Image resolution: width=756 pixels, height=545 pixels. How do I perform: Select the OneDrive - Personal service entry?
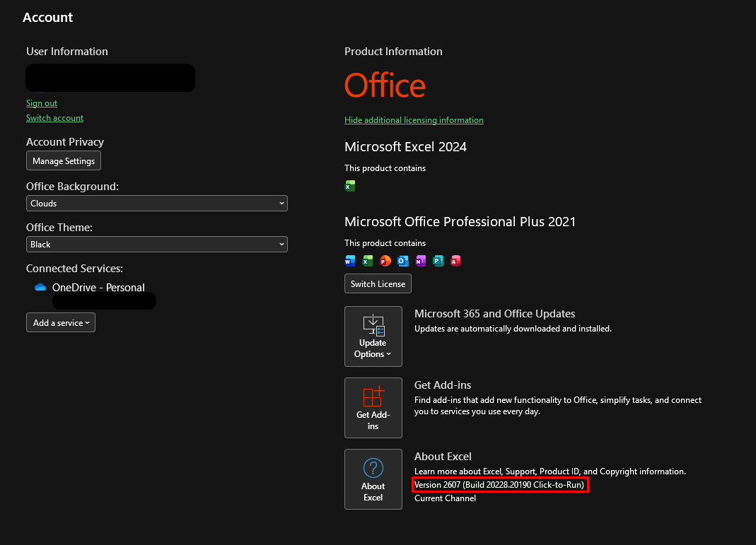point(98,288)
